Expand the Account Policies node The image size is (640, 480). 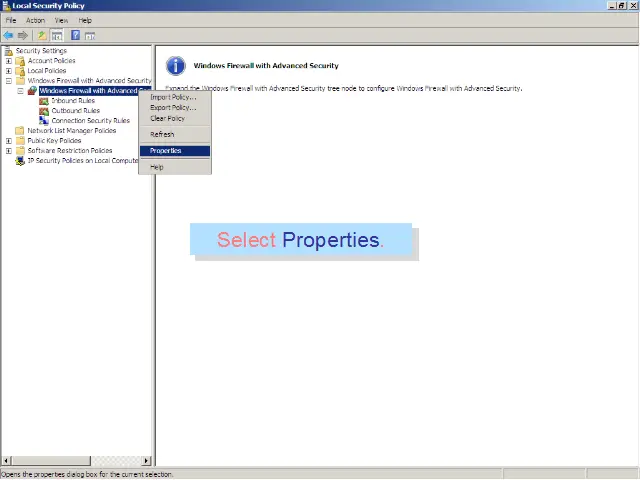coord(9,61)
